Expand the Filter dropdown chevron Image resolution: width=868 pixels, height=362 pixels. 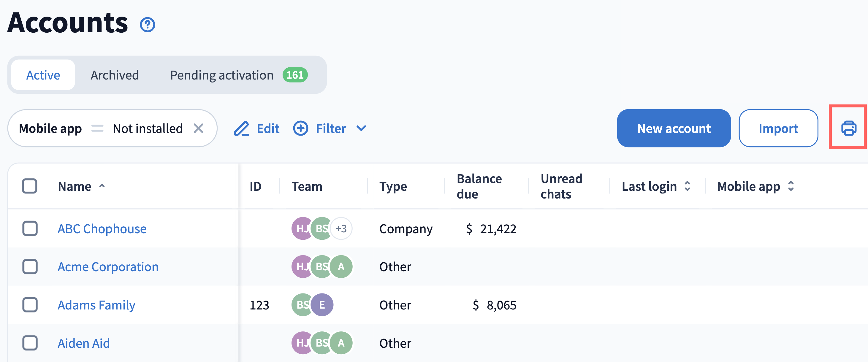(361, 128)
